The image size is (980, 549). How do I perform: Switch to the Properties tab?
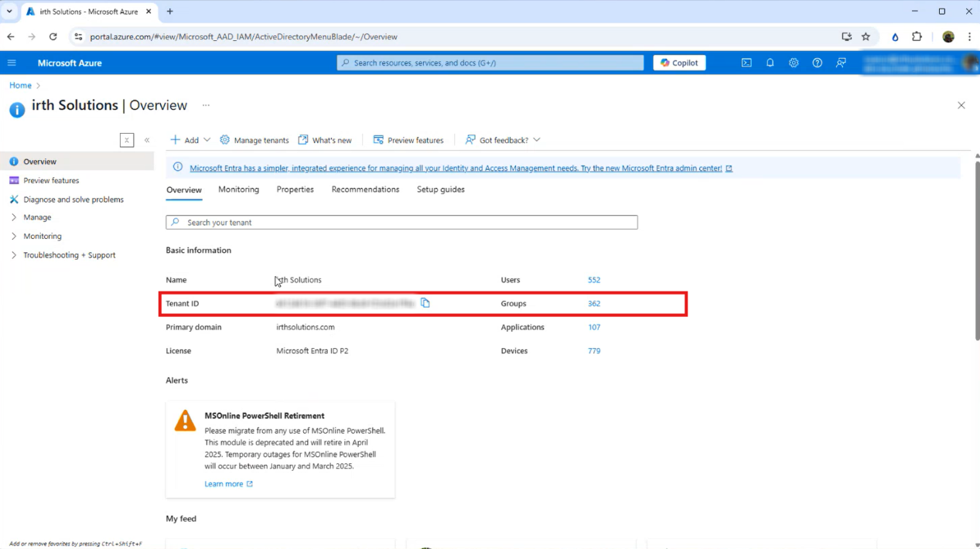pos(295,189)
